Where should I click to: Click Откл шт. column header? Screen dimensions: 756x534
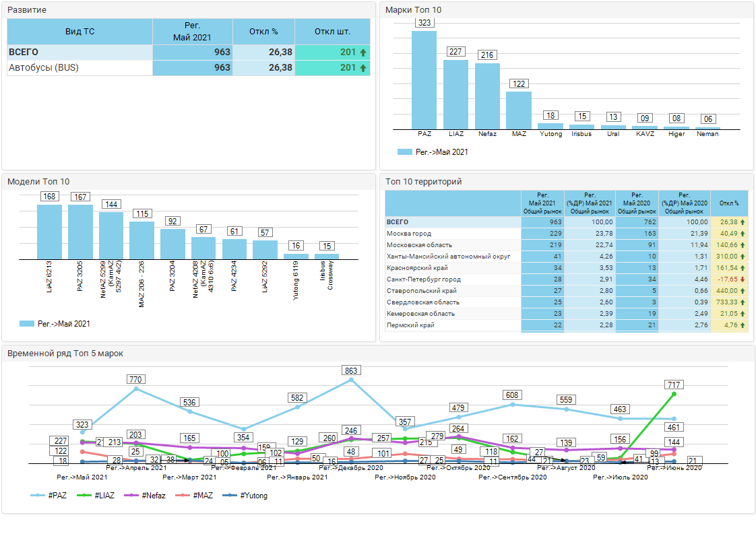click(x=332, y=32)
